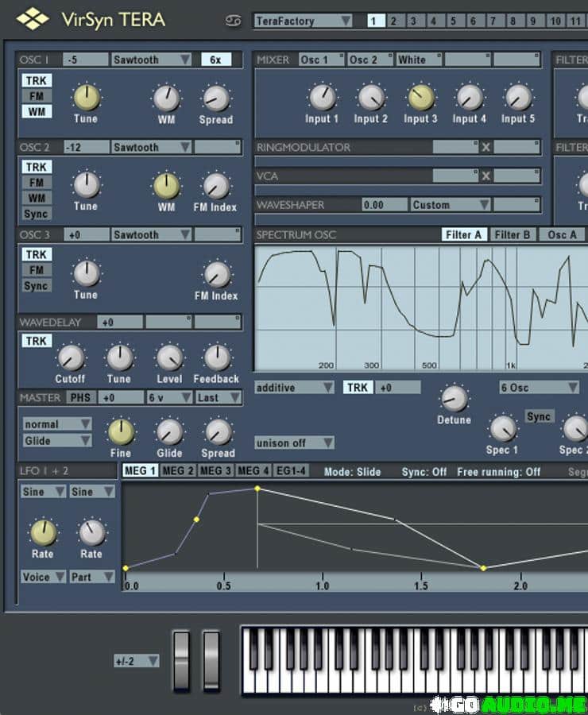Click the OSC 2 FM Index knob
This screenshot has height=715, width=588.
216,186
